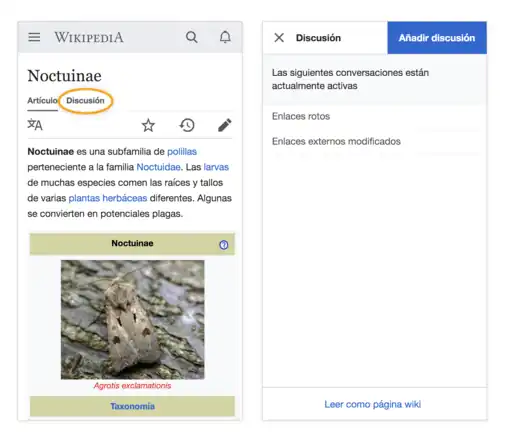The image size is (505, 441).
Task: Follow the plantas herbáceas link
Action: 108,198
